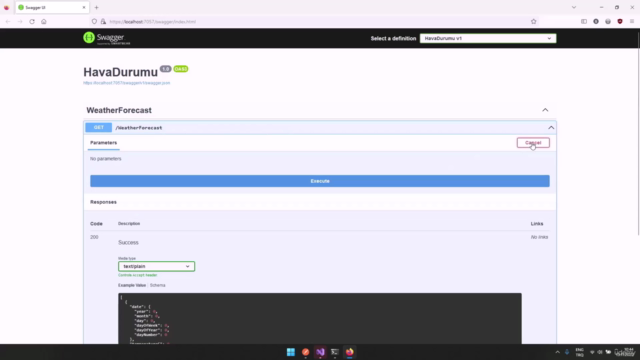Image resolution: width=640 pixels, height=360 pixels.
Task: Open the HavaDurumu v1 definition dropdown
Action: tap(488, 38)
